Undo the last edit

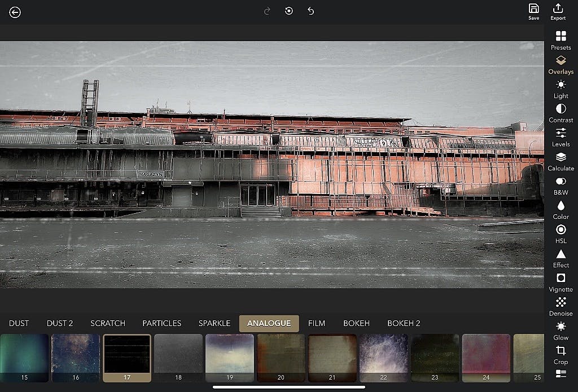(x=310, y=11)
